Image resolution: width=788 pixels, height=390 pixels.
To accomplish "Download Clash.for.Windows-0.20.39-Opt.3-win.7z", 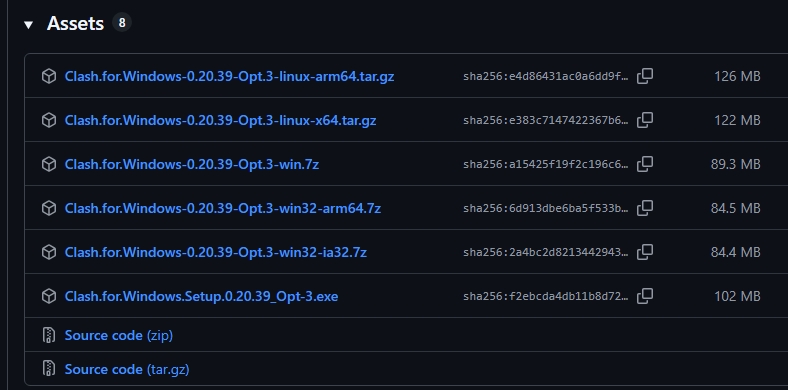I will pos(191,164).
